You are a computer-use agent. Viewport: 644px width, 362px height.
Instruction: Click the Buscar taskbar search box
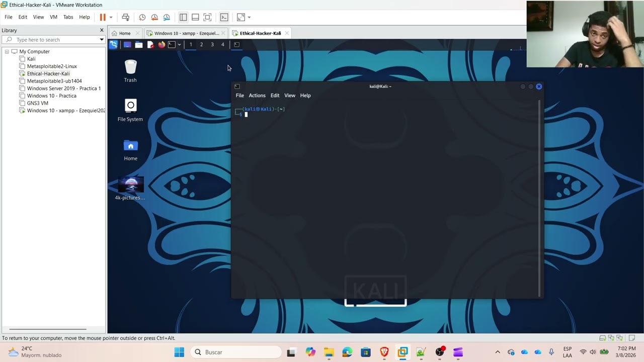pos(236,352)
